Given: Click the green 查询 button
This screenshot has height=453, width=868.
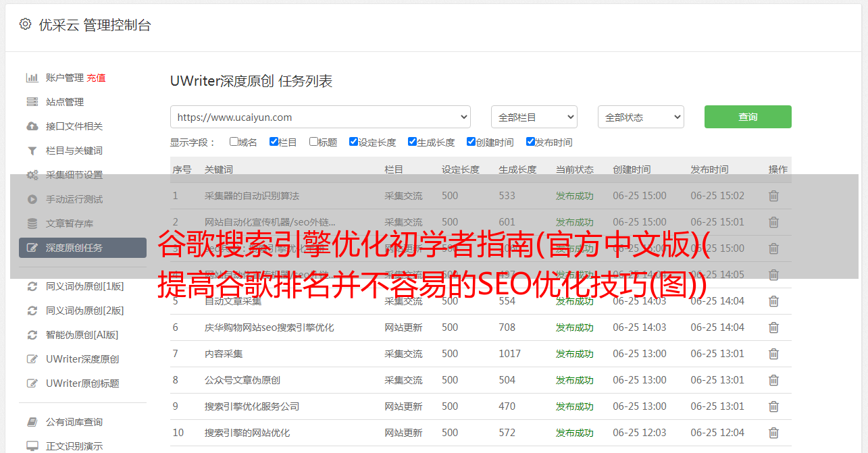Looking at the screenshot, I should [x=748, y=117].
